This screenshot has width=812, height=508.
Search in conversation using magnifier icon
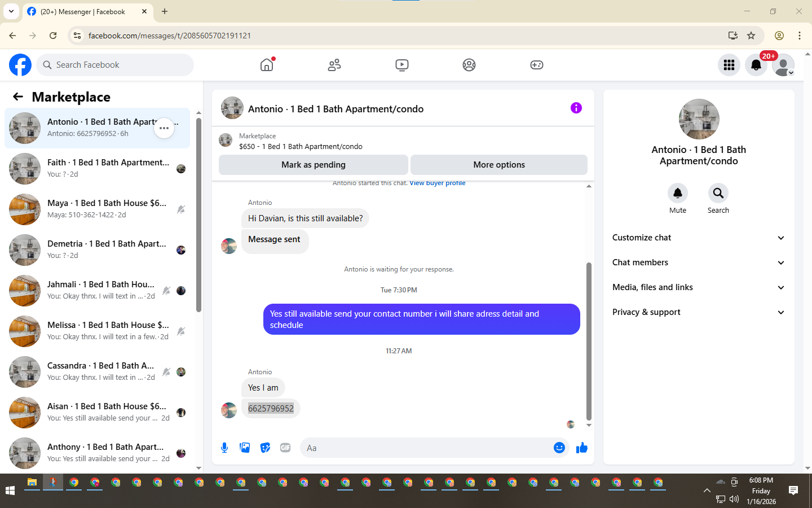coord(718,193)
